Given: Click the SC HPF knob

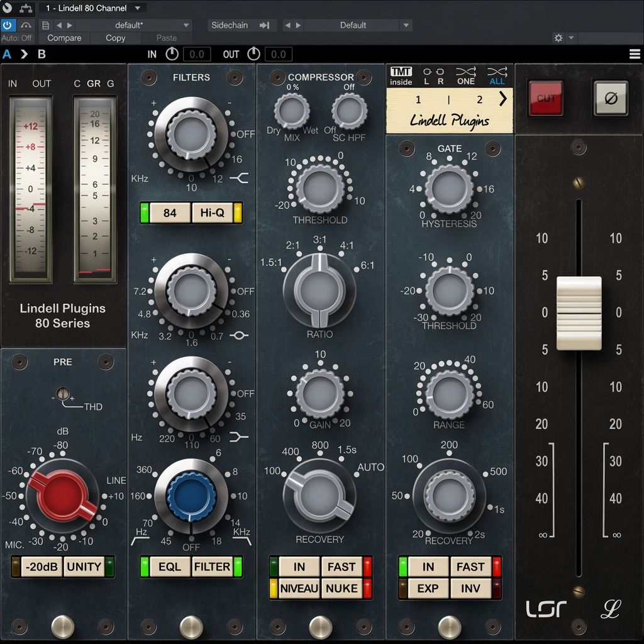Looking at the screenshot, I should [x=349, y=111].
